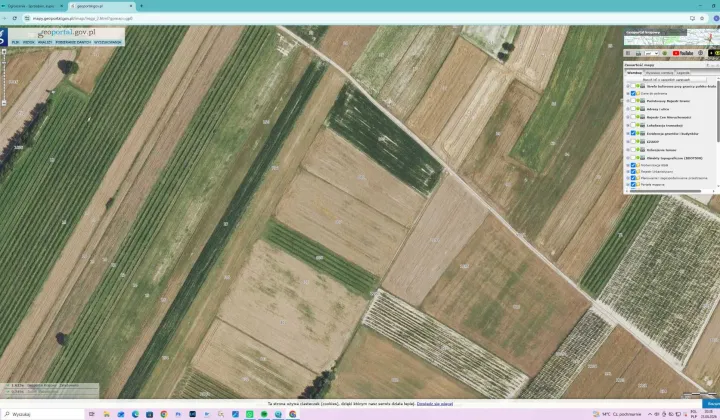This screenshot has width=720, height=420.
Task: Uncheck the Rejestr Urbanistyczny checkbox
Action: click(x=633, y=171)
